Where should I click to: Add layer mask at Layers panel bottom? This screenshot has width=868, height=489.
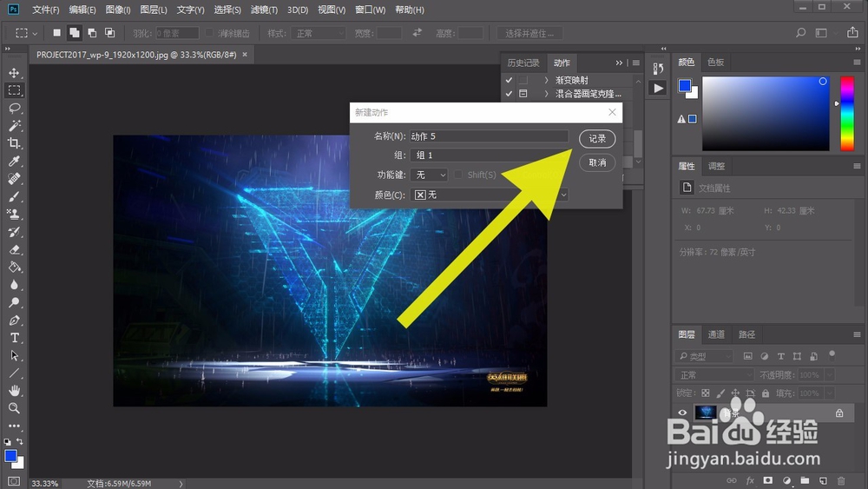coord(768,480)
